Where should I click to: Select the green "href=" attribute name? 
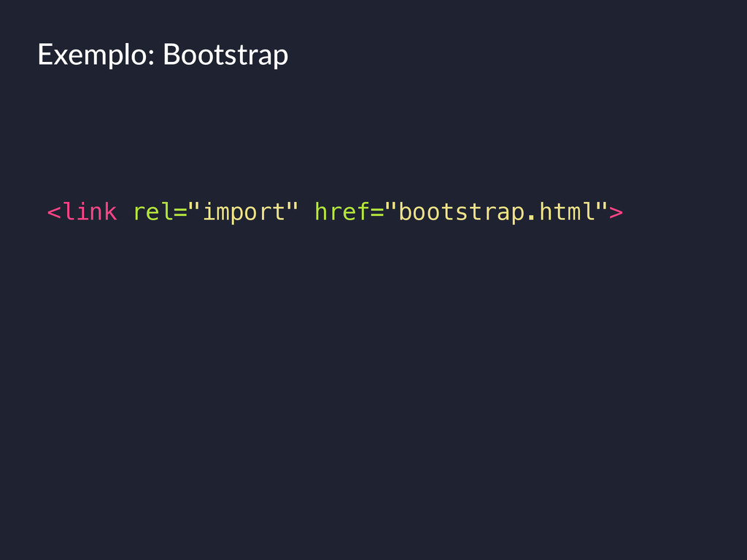point(349,212)
